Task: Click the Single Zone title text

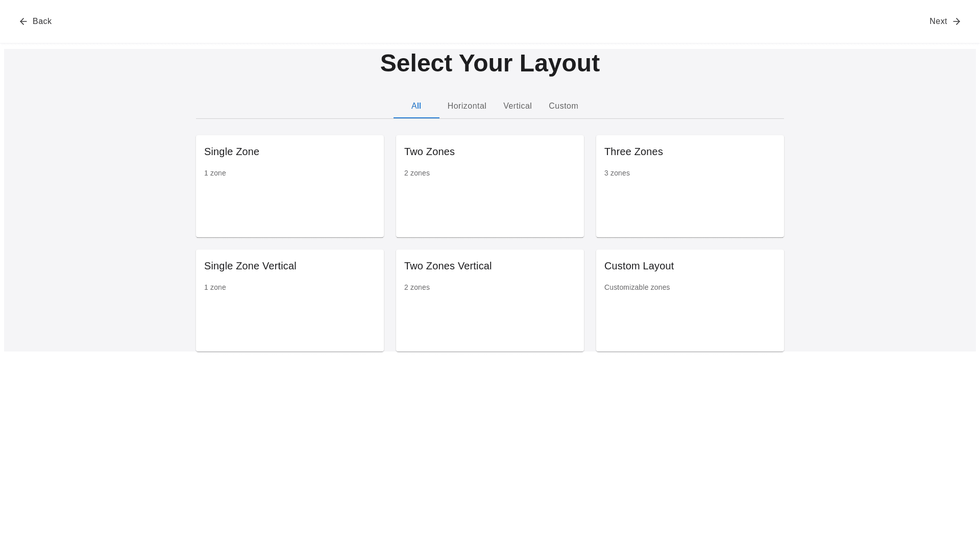Action: tap(232, 152)
